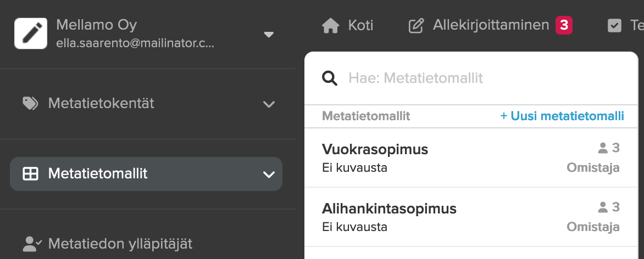Click the Allekirjoittaminen pen-and-paper icon
Screen dimensions: 644x259
point(416,25)
